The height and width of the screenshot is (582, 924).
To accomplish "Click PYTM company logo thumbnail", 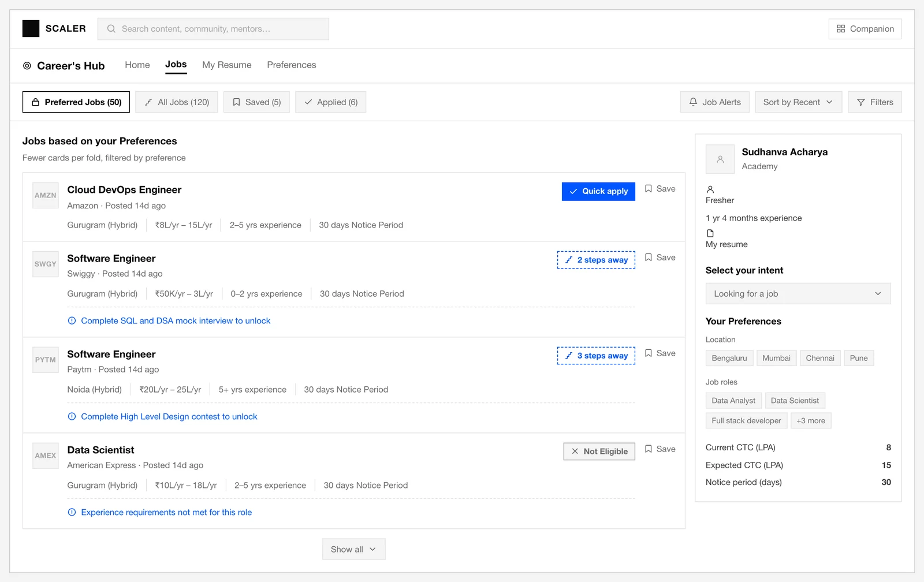I will coord(46,360).
